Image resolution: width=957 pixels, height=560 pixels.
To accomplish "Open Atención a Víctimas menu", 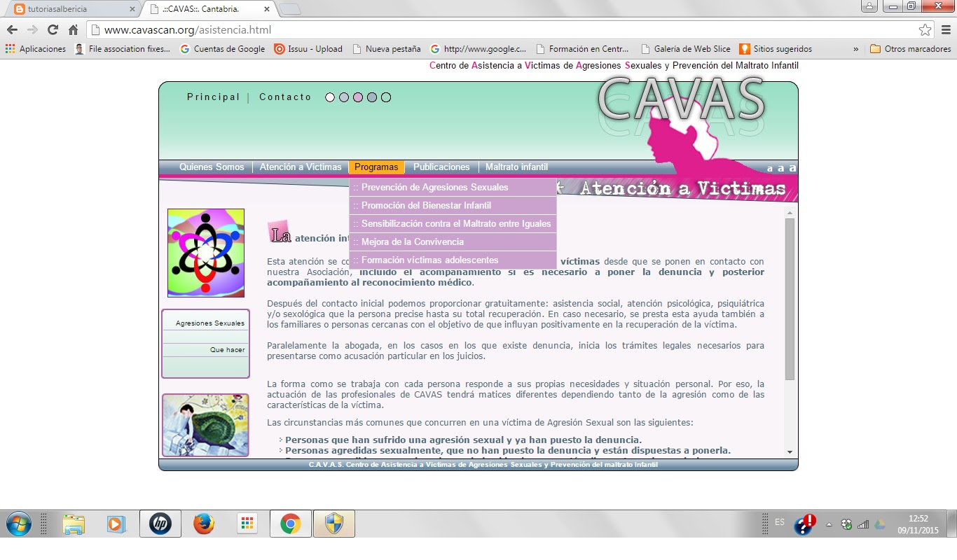I will [301, 167].
